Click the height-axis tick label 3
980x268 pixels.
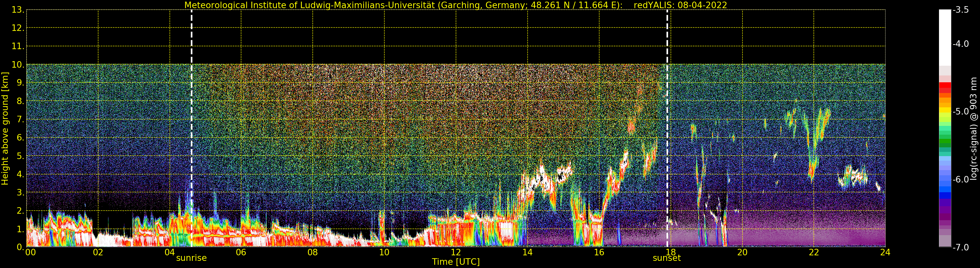[20, 192]
